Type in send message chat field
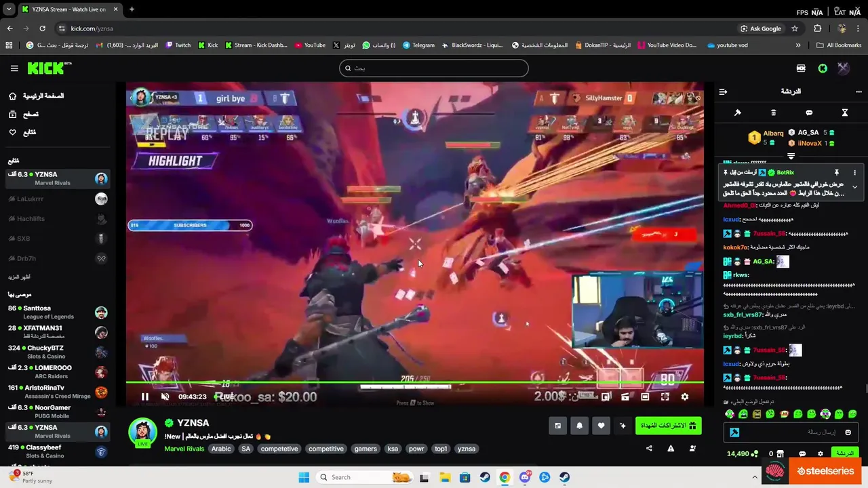The height and width of the screenshot is (488, 868). [x=790, y=432]
